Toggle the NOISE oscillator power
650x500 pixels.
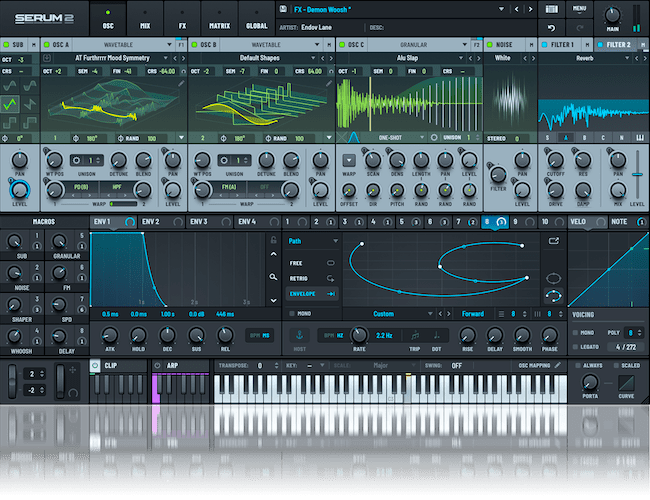point(490,44)
